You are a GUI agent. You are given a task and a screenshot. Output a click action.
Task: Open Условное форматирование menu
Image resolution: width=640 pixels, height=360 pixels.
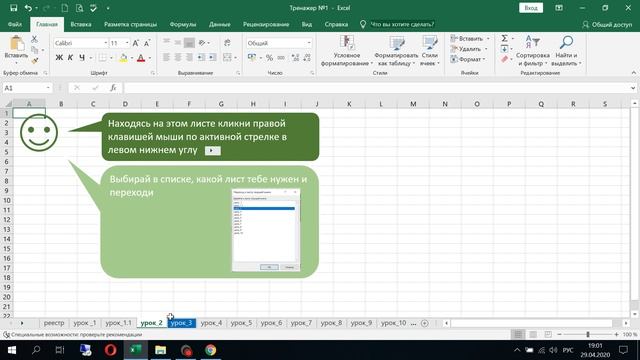[x=346, y=51]
